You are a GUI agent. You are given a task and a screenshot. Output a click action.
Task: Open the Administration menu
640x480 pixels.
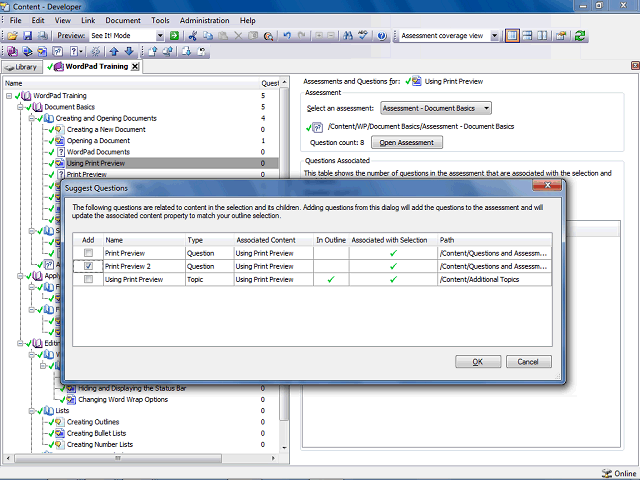pos(204,20)
